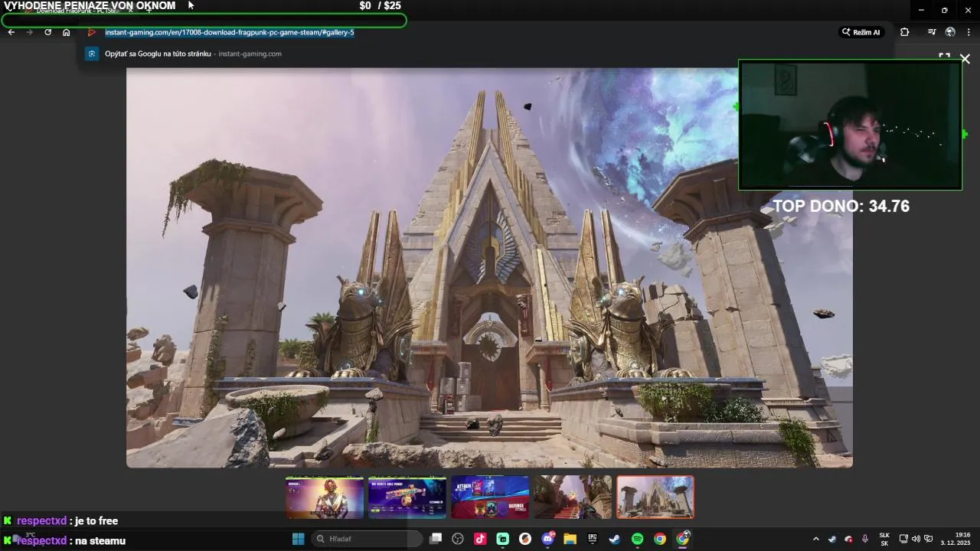The image size is (980, 551).
Task: Open the browser profile avatar
Action: coord(950,32)
